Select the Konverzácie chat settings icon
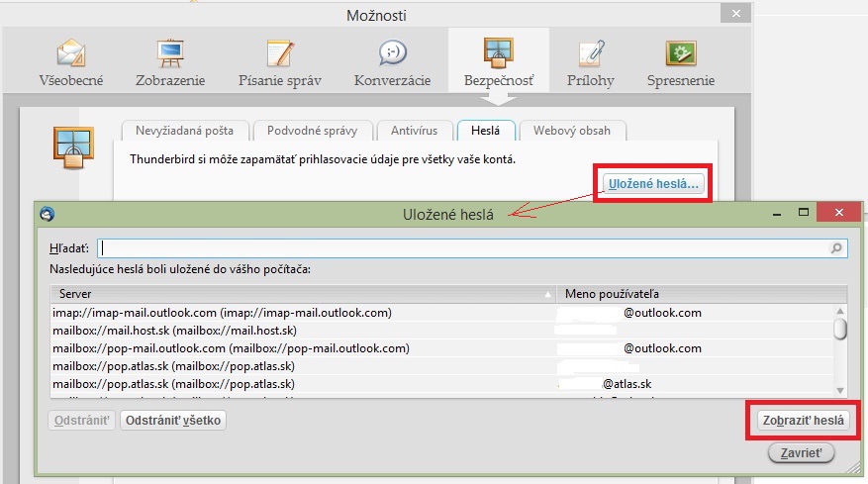This screenshot has width=868, height=484. tap(393, 61)
